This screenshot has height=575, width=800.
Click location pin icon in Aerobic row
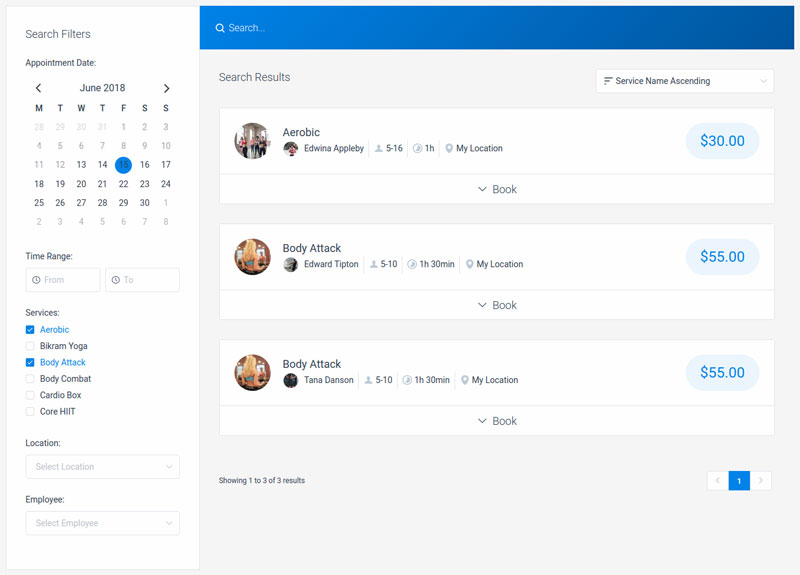(449, 148)
